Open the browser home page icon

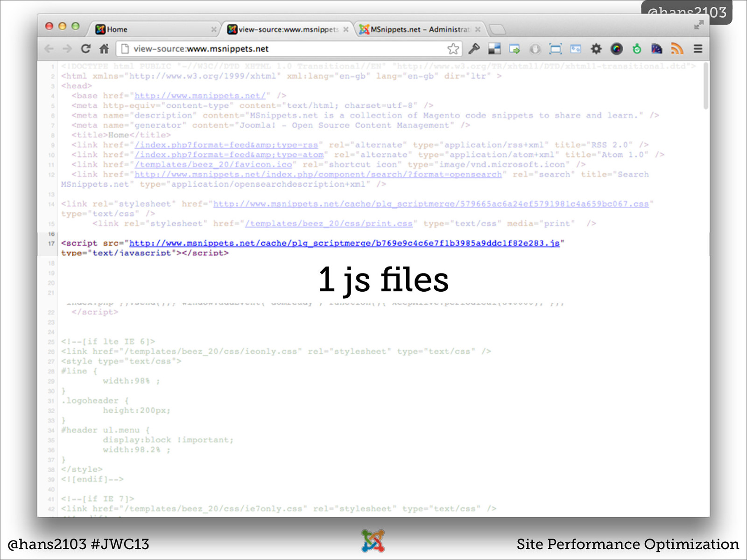pos(104,49)
